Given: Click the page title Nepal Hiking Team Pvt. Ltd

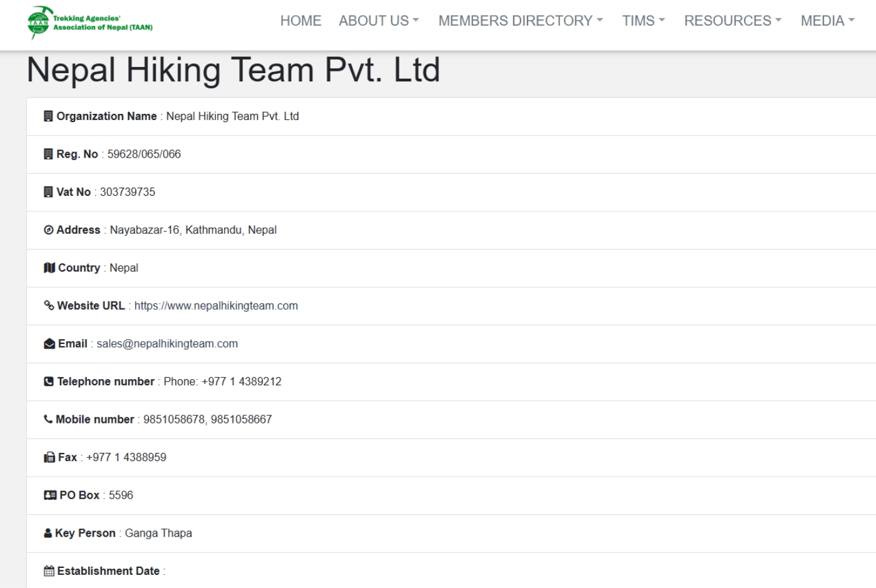Looking at the screenshot, I should 233,69.
